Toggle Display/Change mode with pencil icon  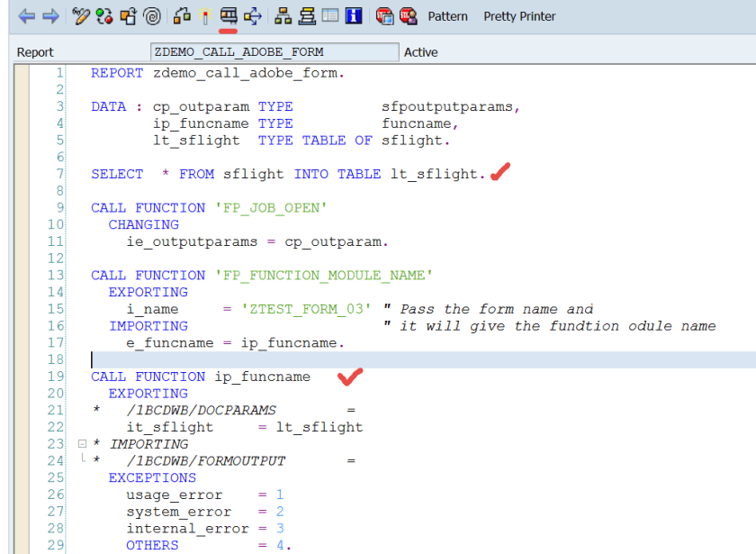(x=80, y=16)
